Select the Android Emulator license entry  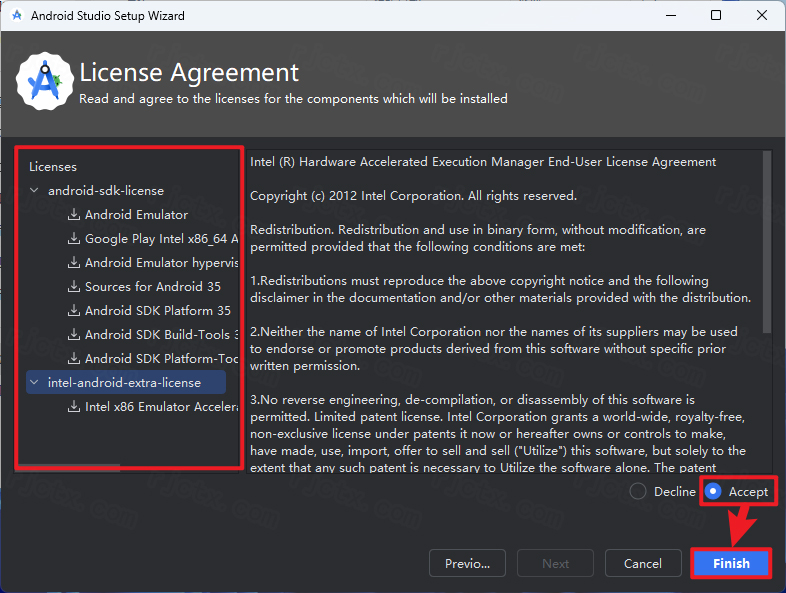[x=136, y=215]
